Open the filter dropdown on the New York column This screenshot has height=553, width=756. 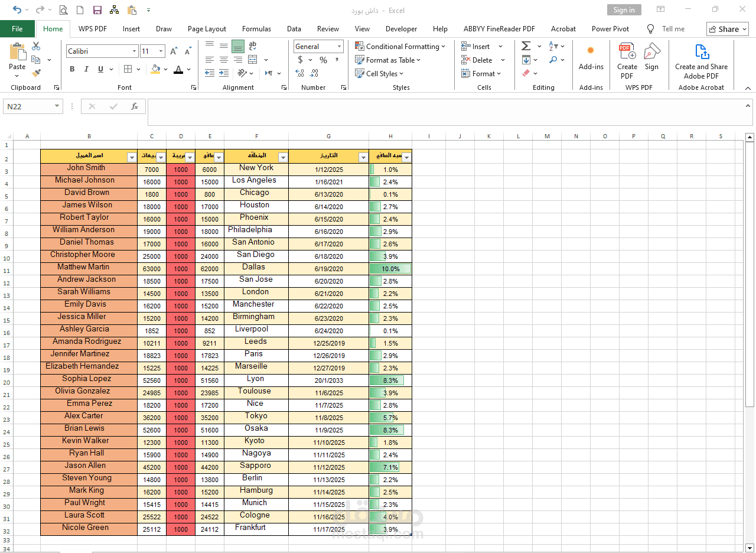pyautogui.click(x=283, y=157)
